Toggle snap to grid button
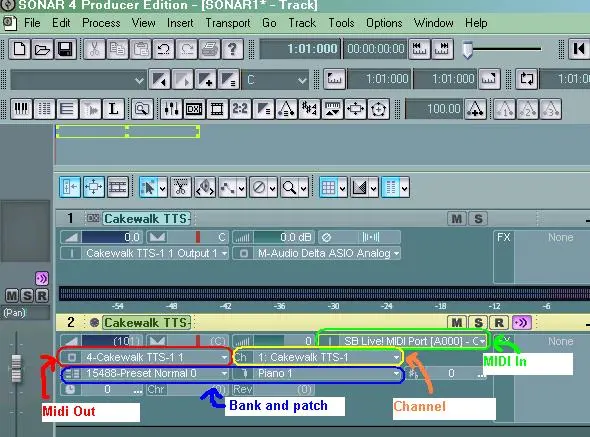Viewport: 590px width, 437px height. pos(328,187)
